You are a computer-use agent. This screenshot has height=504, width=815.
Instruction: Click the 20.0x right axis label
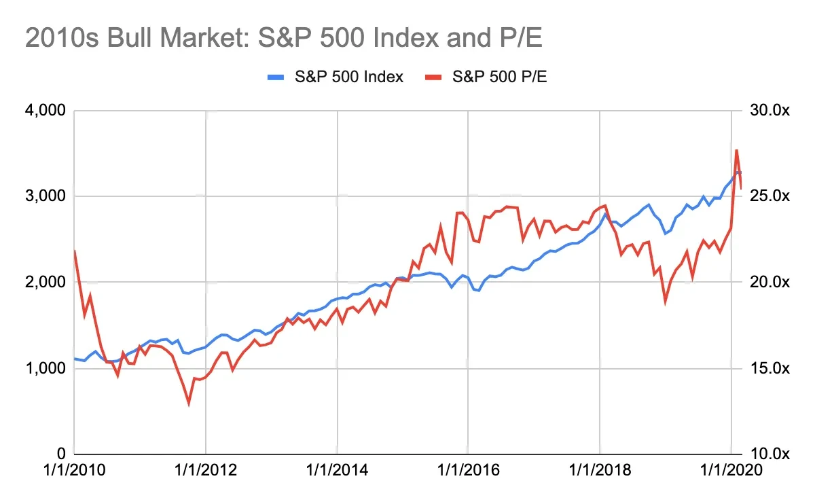769,282
